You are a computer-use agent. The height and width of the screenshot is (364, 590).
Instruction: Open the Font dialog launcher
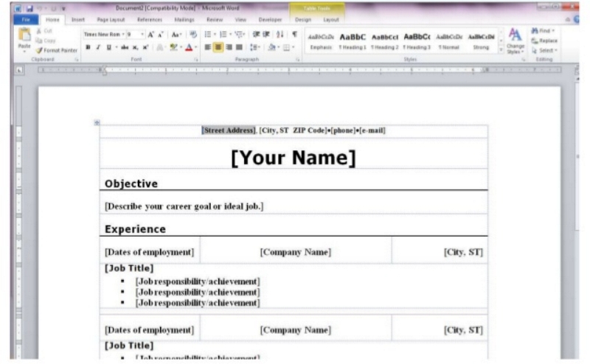pyautogui.click(x=196, y=60)
